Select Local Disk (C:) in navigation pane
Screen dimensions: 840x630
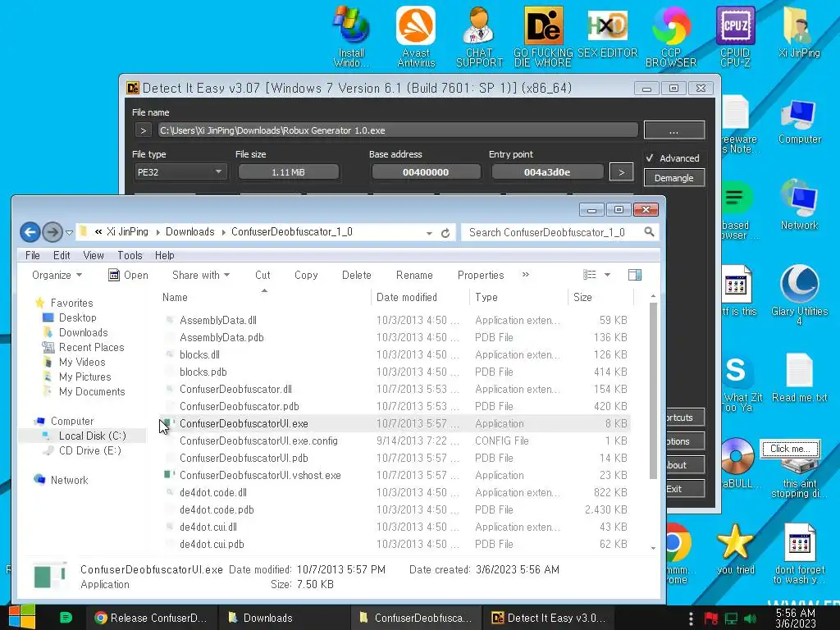click(x=92, y=436)
